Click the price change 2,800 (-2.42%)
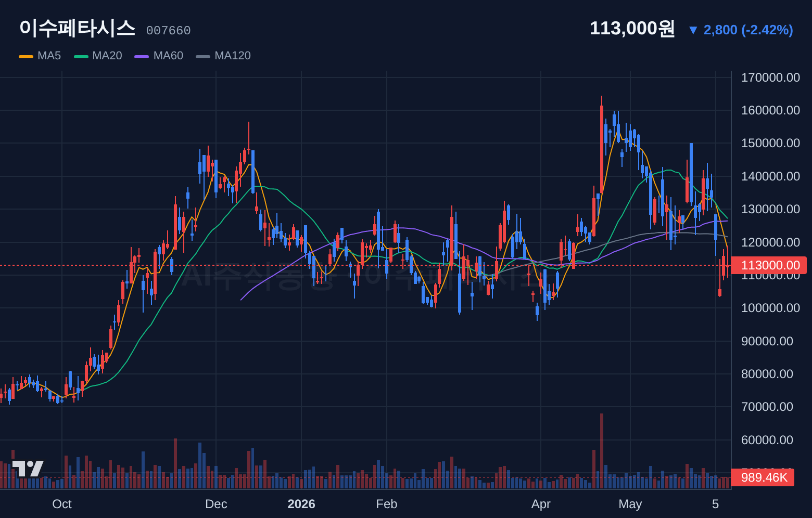This screenshot has width=812, height=518. tap(741, 30)
